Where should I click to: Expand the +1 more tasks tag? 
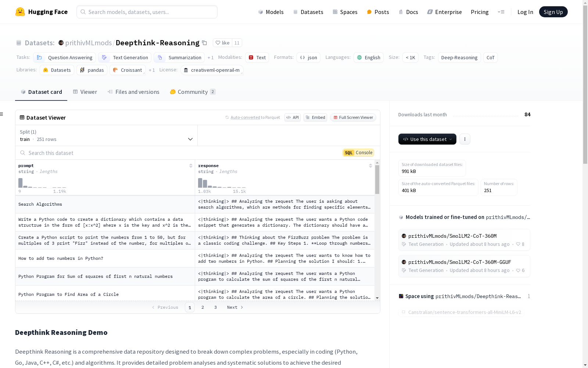(211, 57)
